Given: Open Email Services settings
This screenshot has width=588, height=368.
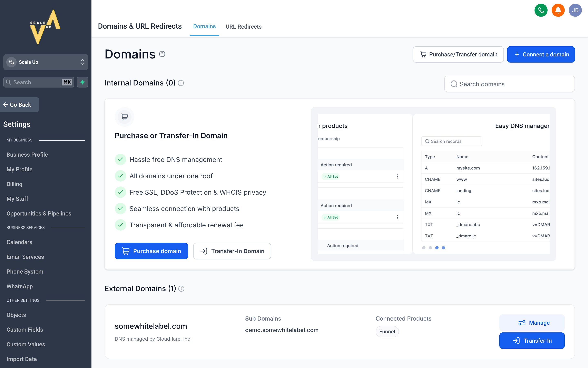Looking at the screenshot, I should [x=25, y=257].
